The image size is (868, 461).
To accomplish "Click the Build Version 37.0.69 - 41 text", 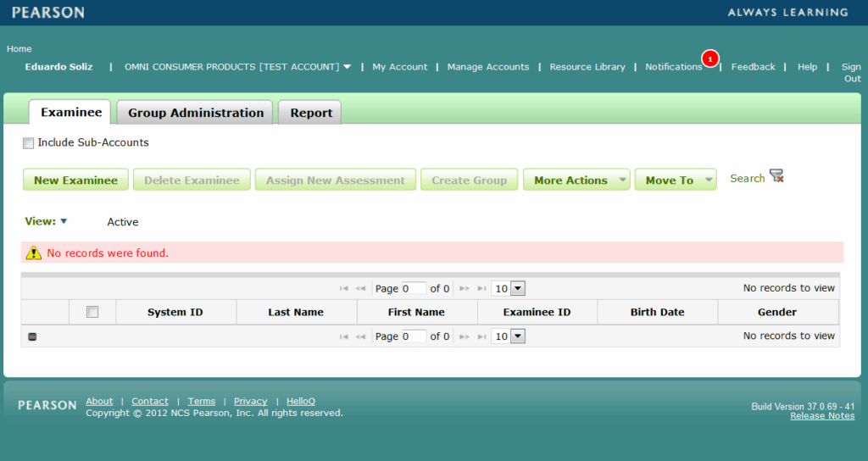I will [803, 406].
